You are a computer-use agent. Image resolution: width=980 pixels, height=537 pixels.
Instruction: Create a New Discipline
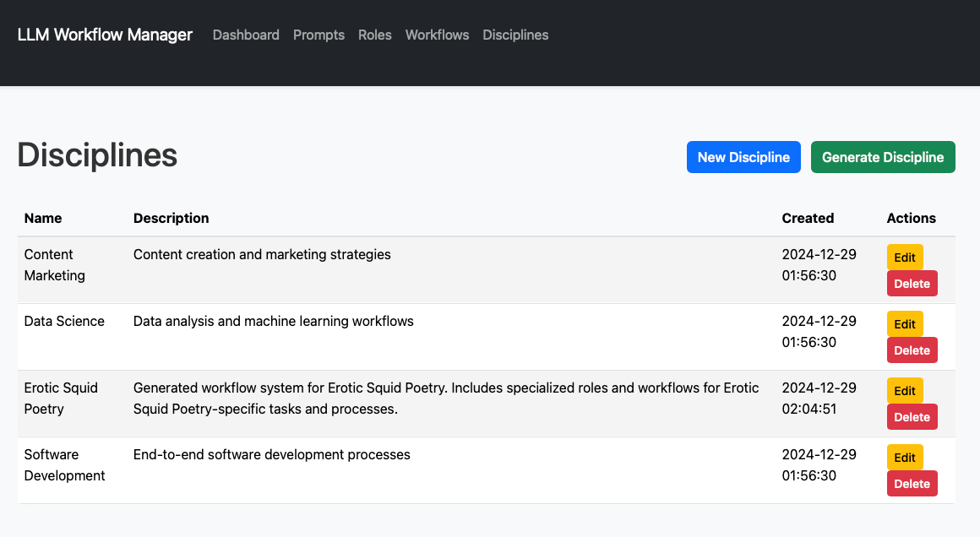coord(743,157)
